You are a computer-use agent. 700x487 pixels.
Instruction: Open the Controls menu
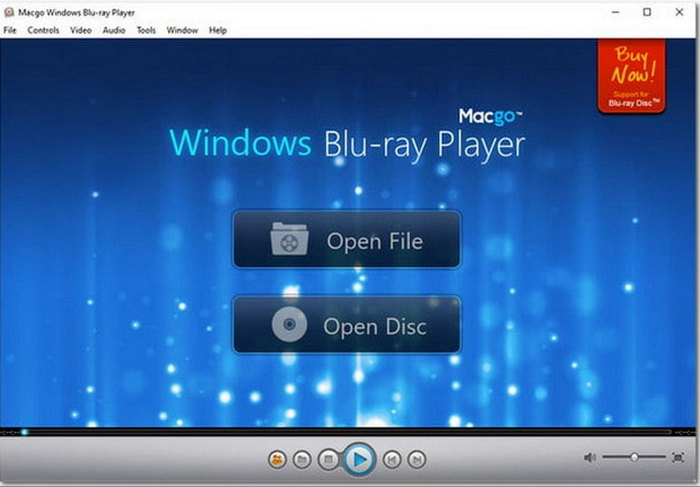[x=43, y=30]
